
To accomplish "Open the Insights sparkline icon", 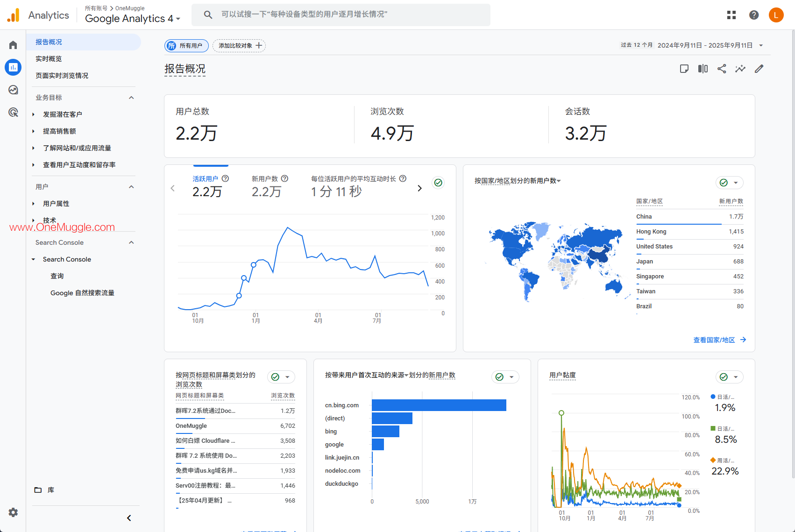I will coord(740,69).
